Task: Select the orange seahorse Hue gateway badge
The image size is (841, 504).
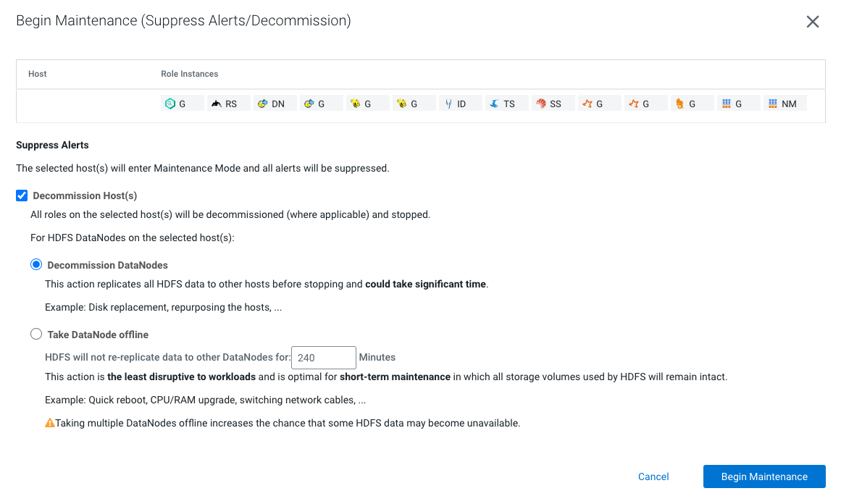Action: coord(692,103)
